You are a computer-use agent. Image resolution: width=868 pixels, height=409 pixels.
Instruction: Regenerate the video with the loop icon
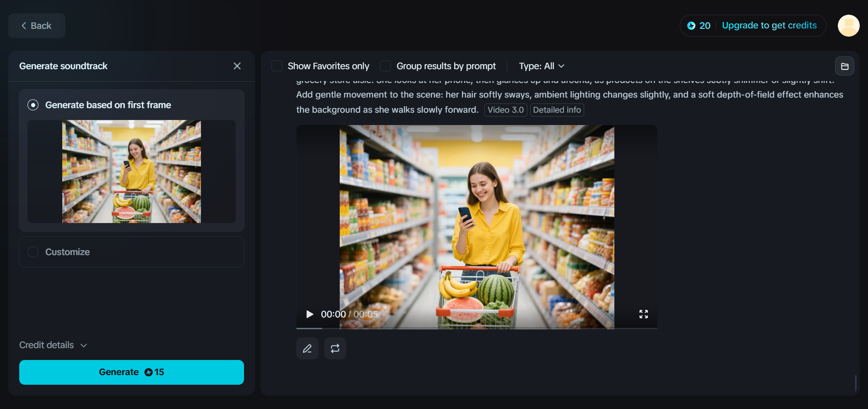coord(335,349)
